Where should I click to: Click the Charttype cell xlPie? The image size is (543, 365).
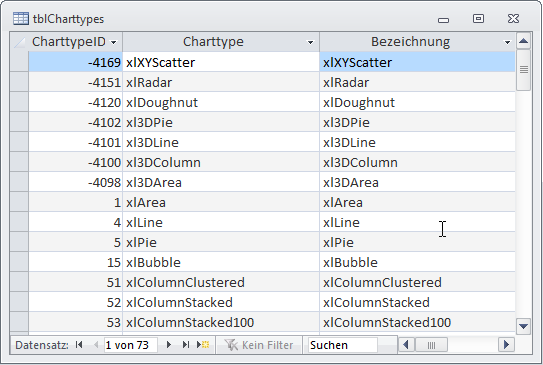(221, 242)
